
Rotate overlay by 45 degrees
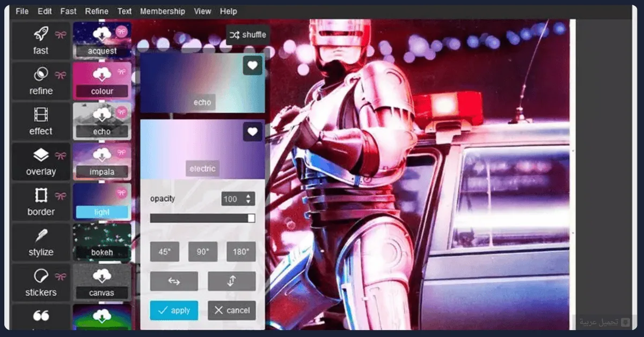165,252
